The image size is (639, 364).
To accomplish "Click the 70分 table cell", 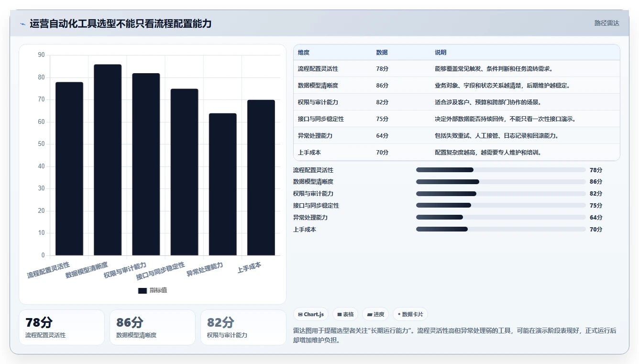I will 383,153.
